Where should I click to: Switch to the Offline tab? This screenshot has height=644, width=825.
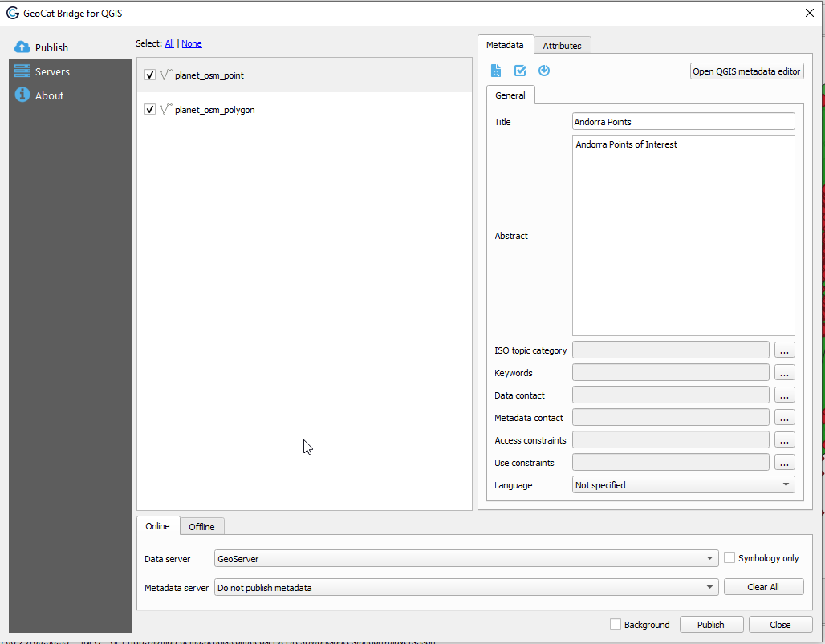click(201, 527)
